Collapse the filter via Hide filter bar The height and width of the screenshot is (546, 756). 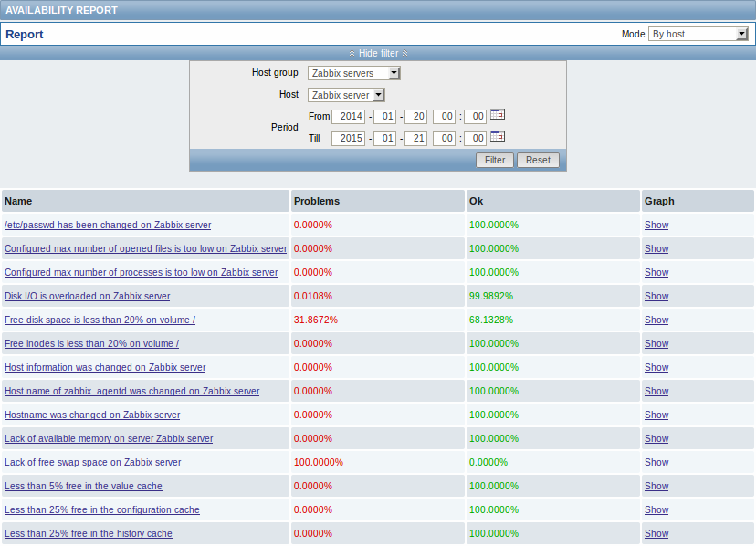tap(378, 53)
